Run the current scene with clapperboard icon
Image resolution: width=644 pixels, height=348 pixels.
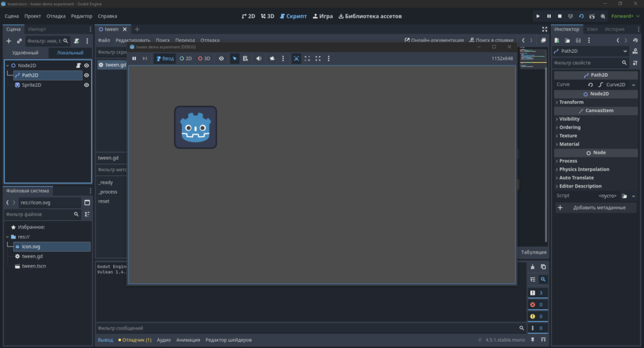click(592, 16)
